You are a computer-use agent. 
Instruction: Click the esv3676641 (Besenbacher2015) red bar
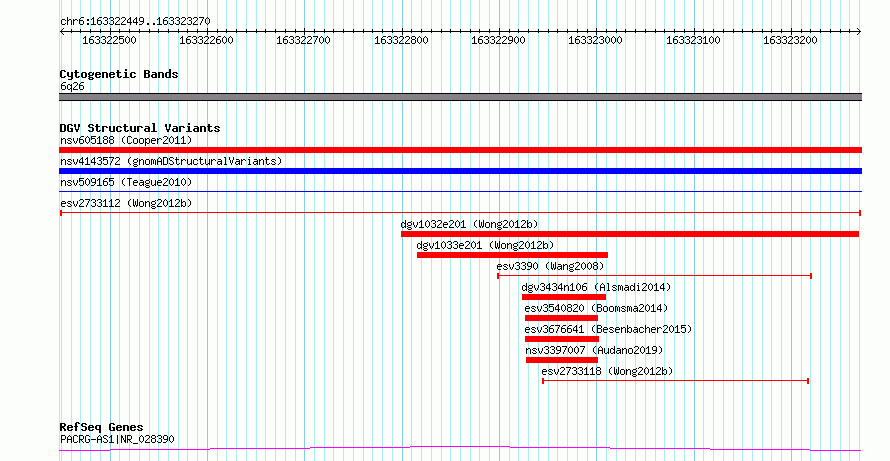[562, 339]
